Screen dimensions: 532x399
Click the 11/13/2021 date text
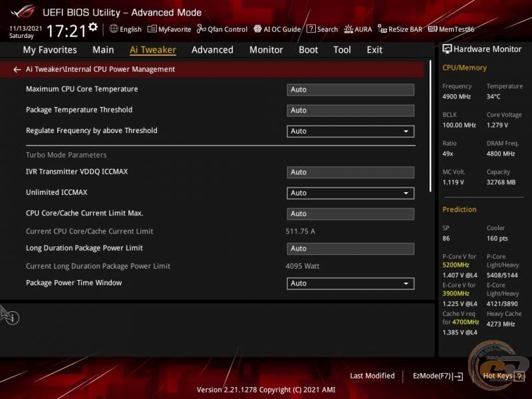point(25,28)
